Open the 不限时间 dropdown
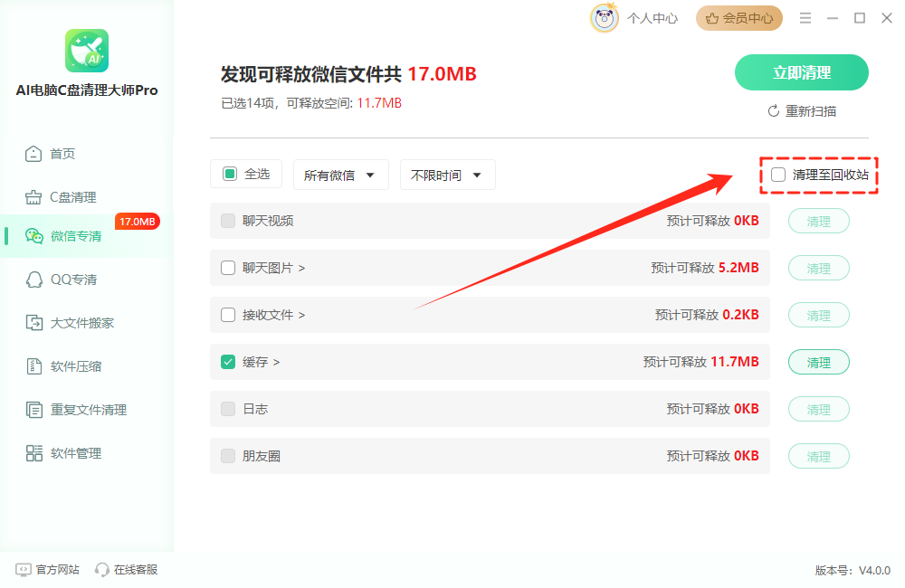This screenshot has height=588, width=905. (x=447, y=175)
